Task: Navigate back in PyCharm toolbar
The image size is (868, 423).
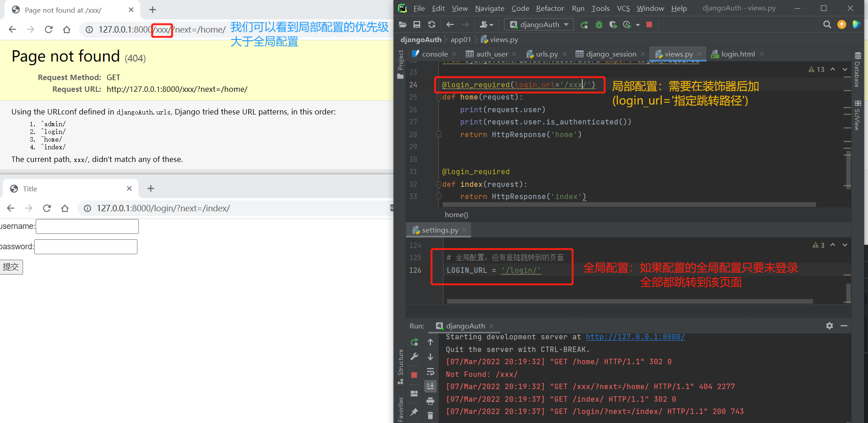Action: tap(450, 24)
